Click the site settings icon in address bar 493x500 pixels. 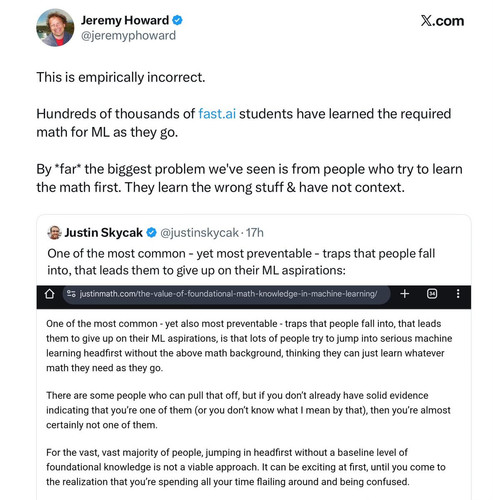click(71, 294)
